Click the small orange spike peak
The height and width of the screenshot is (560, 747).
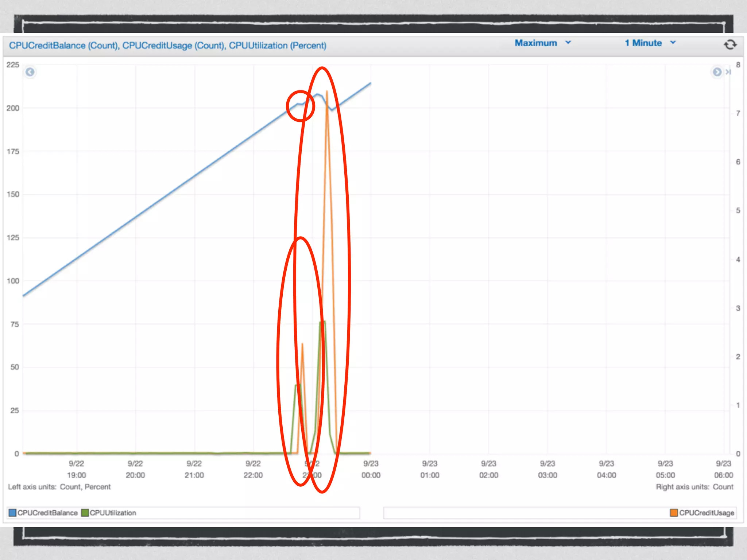click(302, 344)
